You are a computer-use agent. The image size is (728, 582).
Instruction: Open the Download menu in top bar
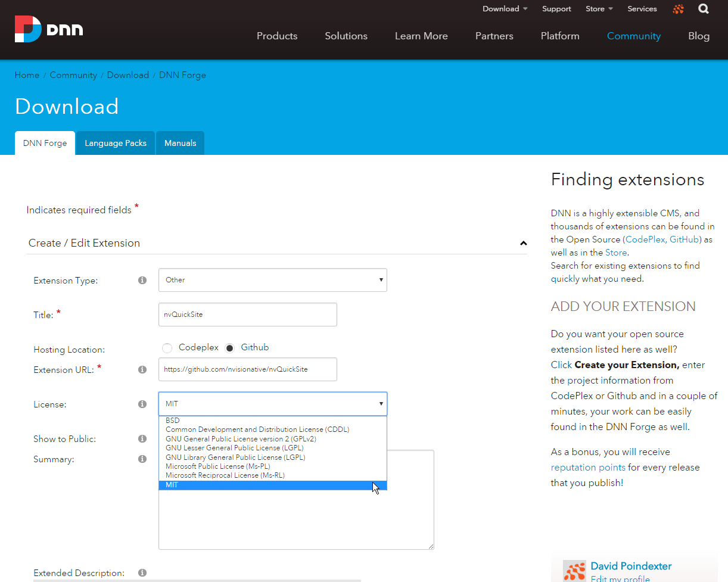pyautogui.click(x=505, y=9)
